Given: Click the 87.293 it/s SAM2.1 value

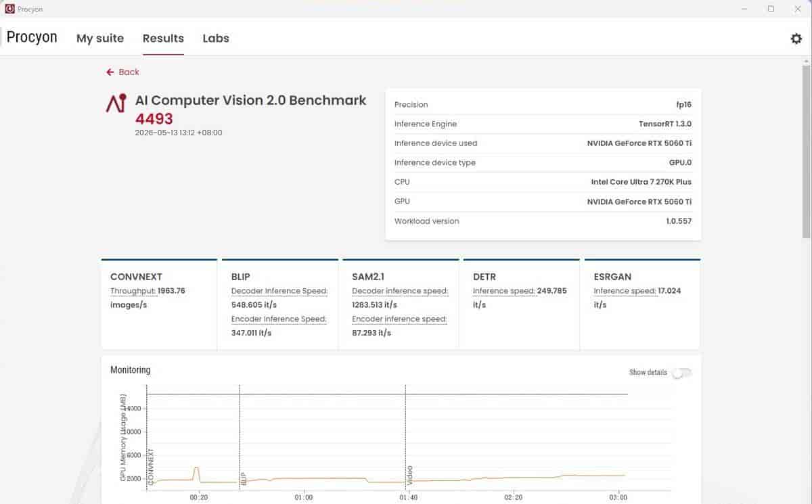Looking at the screenshot, I should (371, 333).
